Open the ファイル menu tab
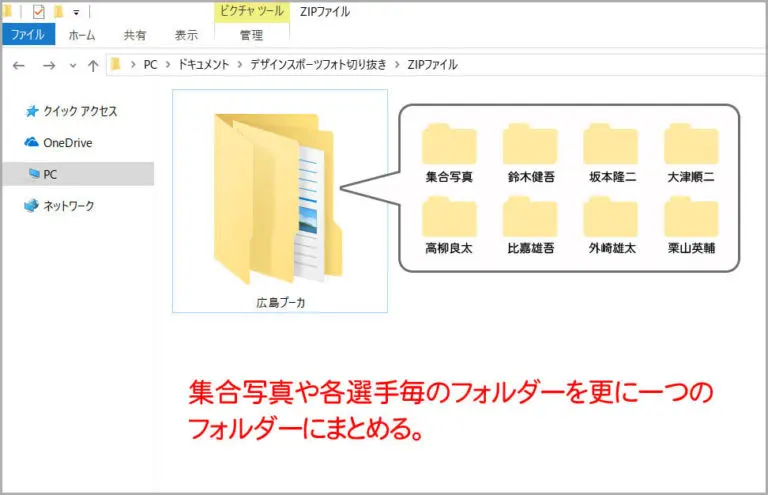Image resolution: width=768 pixels, height=495 pixels. [x=27, y=35]
